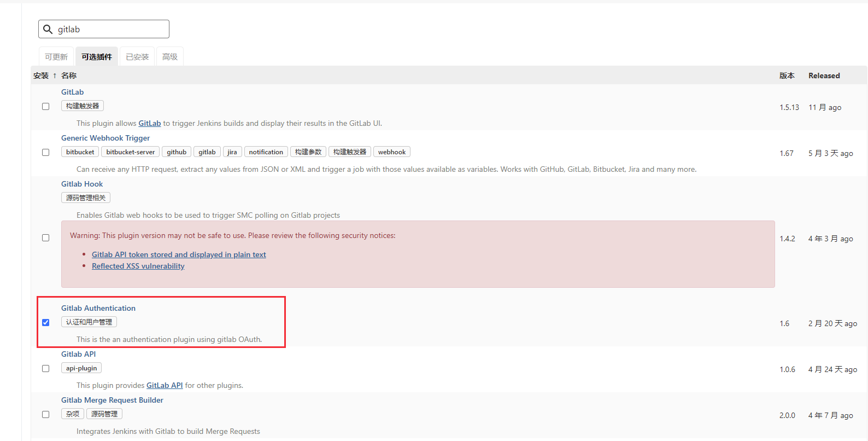The width and height of the screenshot is (868, 441).
Task: Focus the gitlab search field
Action: [x=104, y=29]
